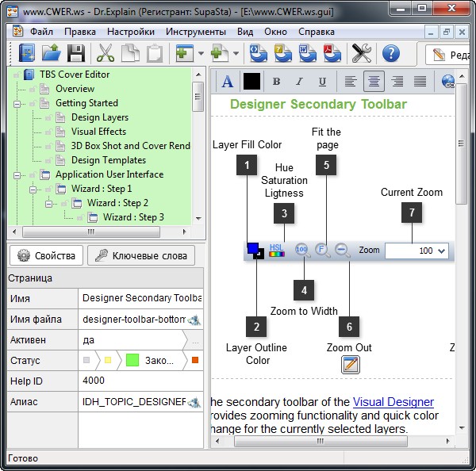This screenshot has height=471, width=476.
Task: Click the Ключевые слова button
Action: click(141, 255)
